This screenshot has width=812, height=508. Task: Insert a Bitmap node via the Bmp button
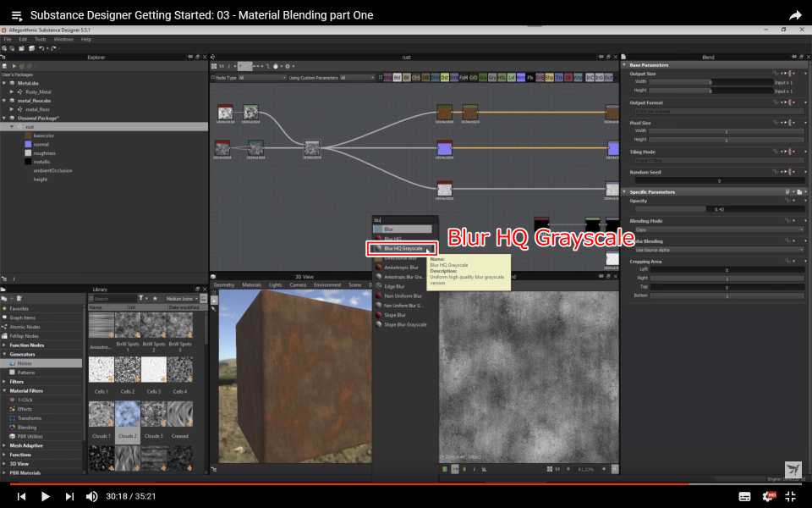387,77
